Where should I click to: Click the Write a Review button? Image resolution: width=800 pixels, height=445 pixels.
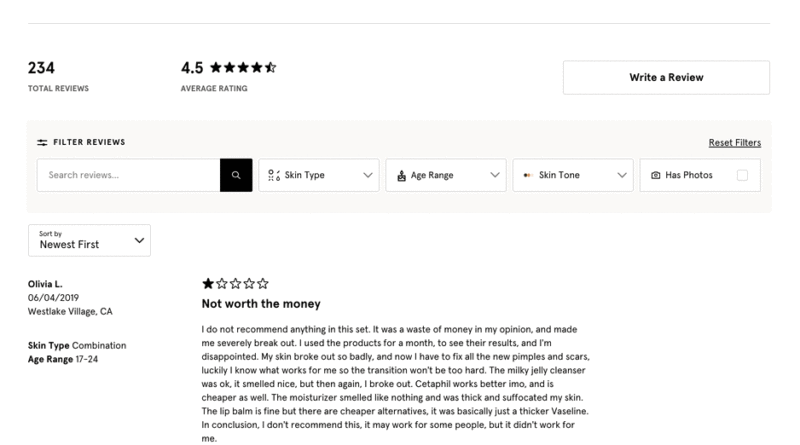pyautogui.click(x=666, y=78)
